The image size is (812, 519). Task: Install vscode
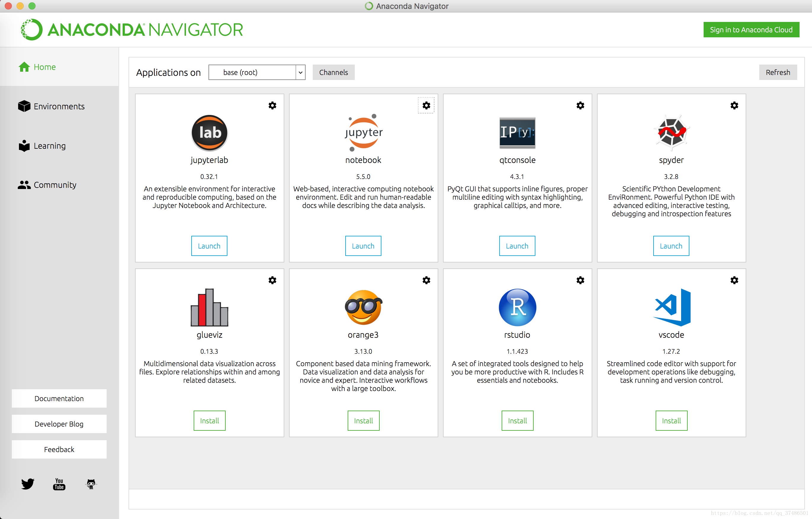click(671, 421)
